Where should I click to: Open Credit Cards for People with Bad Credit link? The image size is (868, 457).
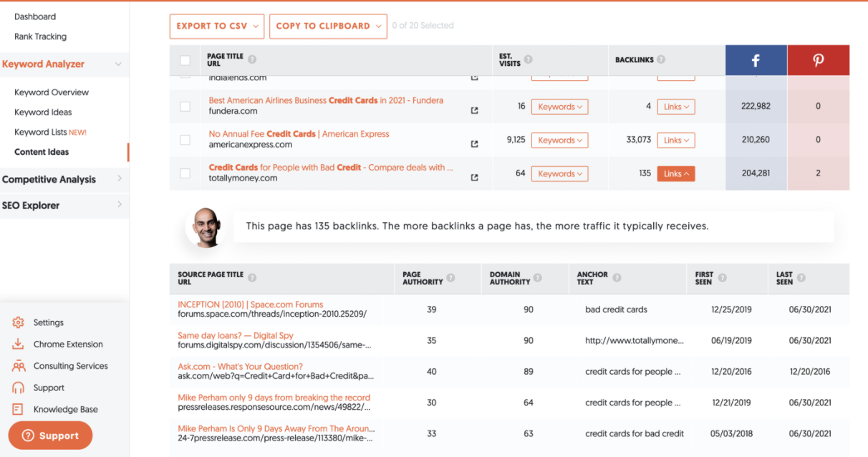click(x=331, y=168)
